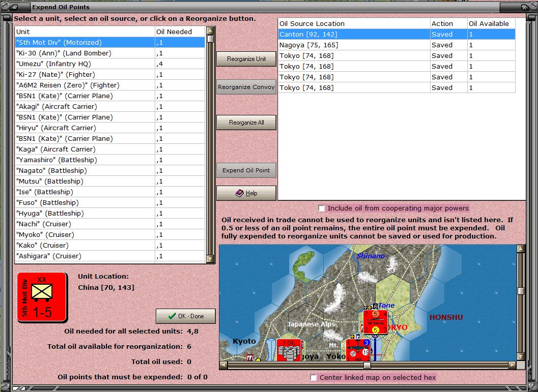Click the Oil Needed column header
The width and height of the screenshot is (538, 392).
[x=180, y=32]
